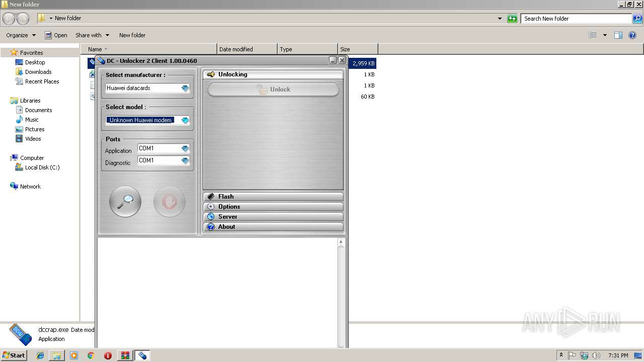Image resolution: width=644 pixels, height=362 pixels.
Task: Click the magnifier detect button in DC-Unlocker
Action: point(125,202)
